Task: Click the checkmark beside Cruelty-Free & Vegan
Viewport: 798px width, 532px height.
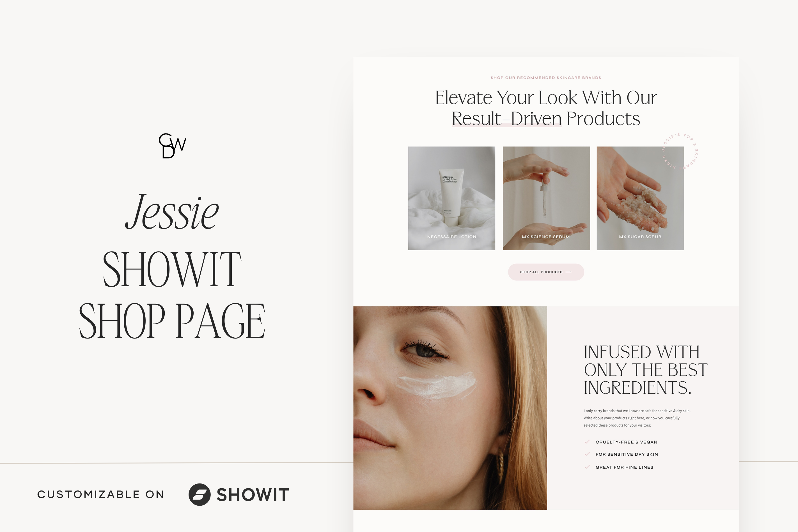Action: [587, 442]
